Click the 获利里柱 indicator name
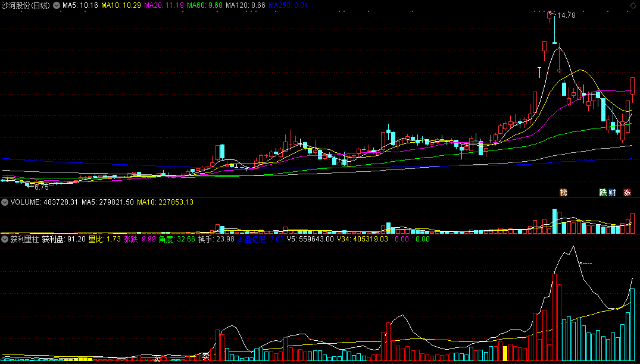 (x=25, y=239)
